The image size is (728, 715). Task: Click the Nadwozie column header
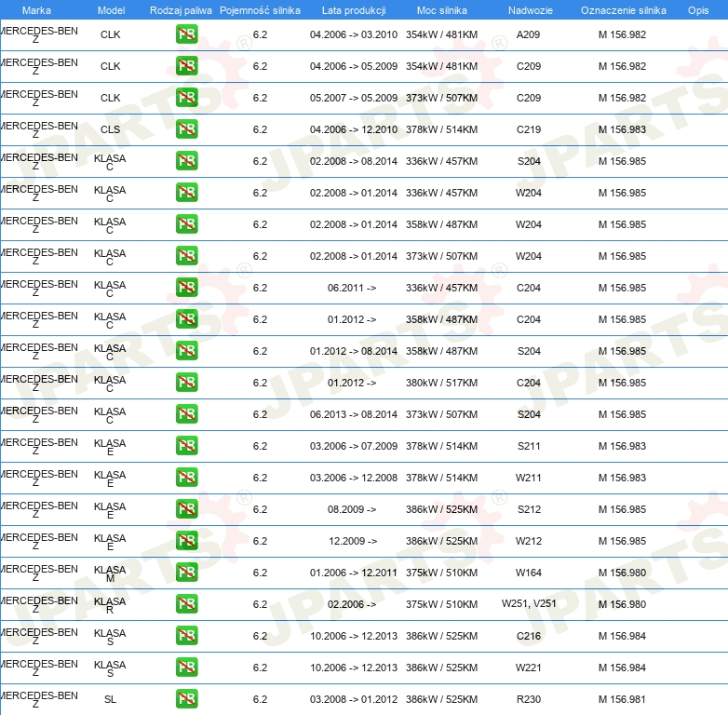pyautogui.click(x=531, y=10)
